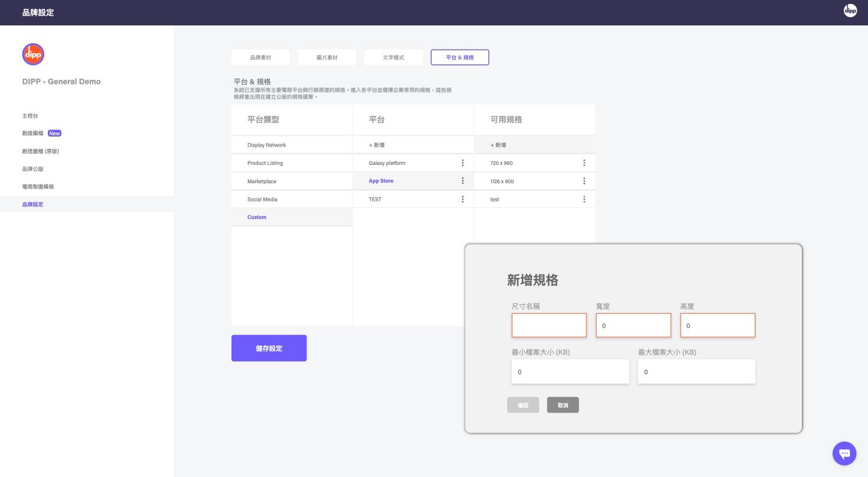Open options menu for Galaxy platform

coord(462,163)
